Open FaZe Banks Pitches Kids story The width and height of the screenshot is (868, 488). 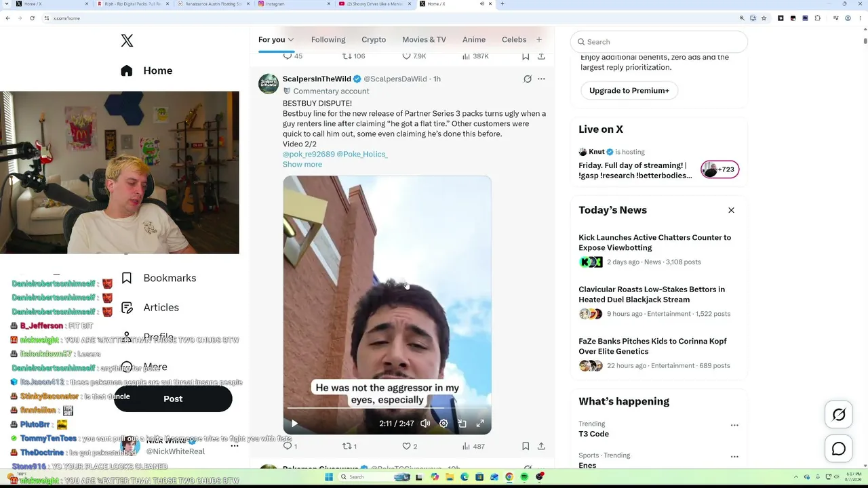coord(652,346)
